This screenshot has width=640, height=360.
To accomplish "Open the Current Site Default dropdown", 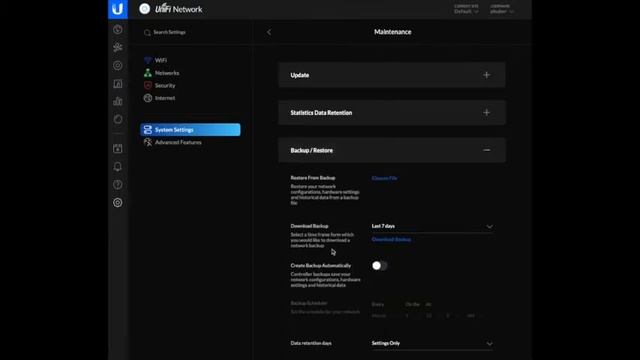I will pyautogui.click(x=466, y=9).
